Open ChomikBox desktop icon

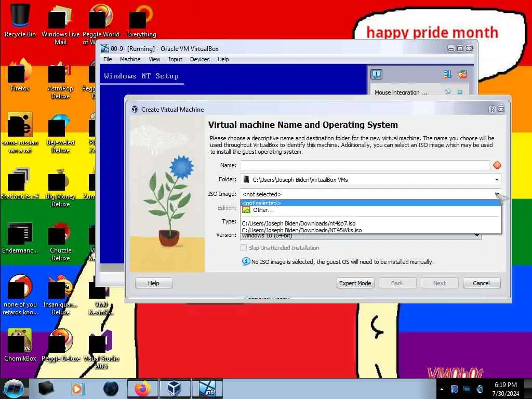[x=20, y=345]
